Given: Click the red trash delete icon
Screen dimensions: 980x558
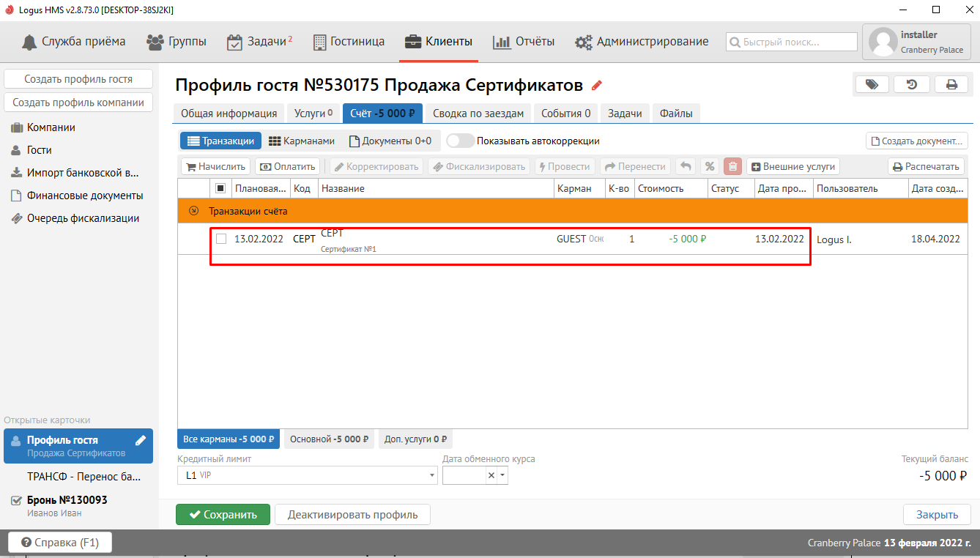Looking at the screenshot, I should click(732, 166).
